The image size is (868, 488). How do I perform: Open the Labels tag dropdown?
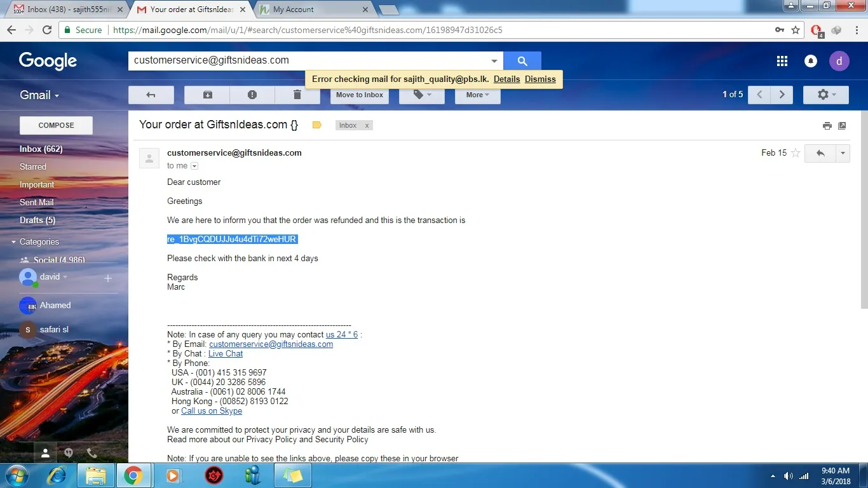point(421,95)
